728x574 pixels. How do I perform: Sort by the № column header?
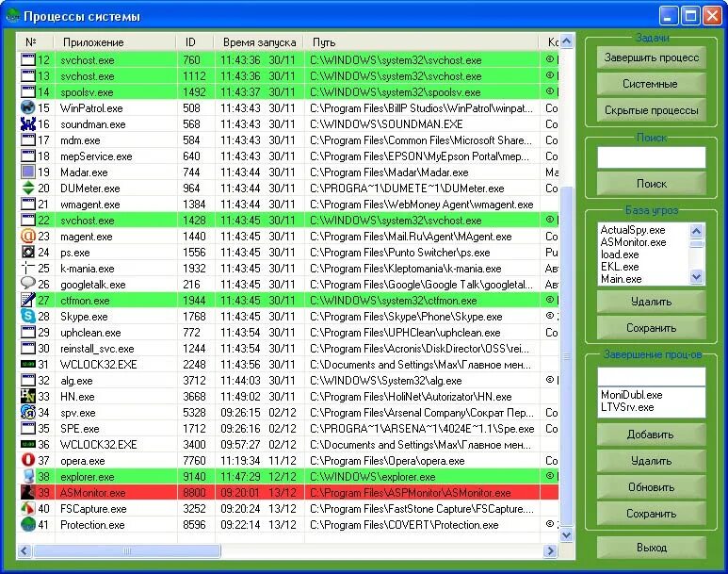coord(35,42)
